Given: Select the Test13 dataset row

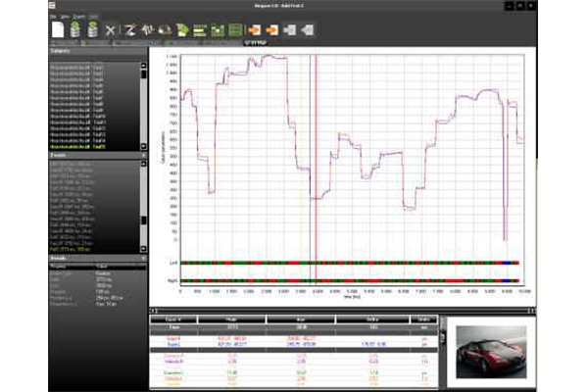Looking at the screenshot, I should [x=94, y=134].
